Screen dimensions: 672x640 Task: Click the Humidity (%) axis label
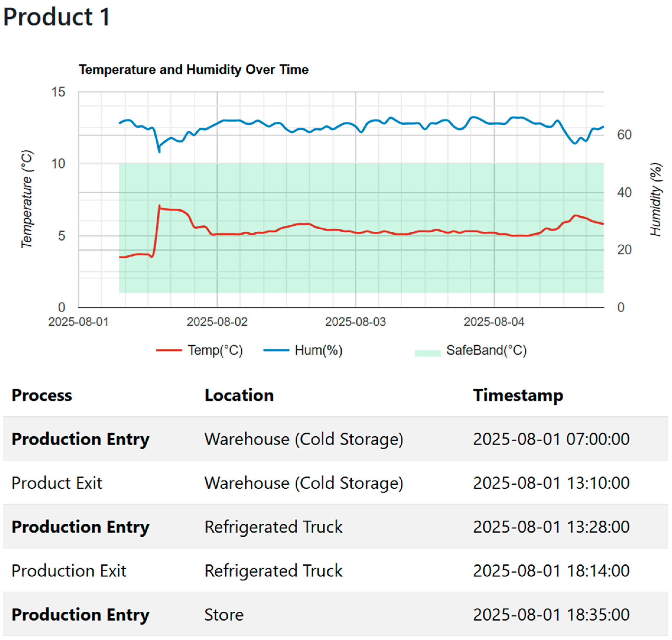655,200
